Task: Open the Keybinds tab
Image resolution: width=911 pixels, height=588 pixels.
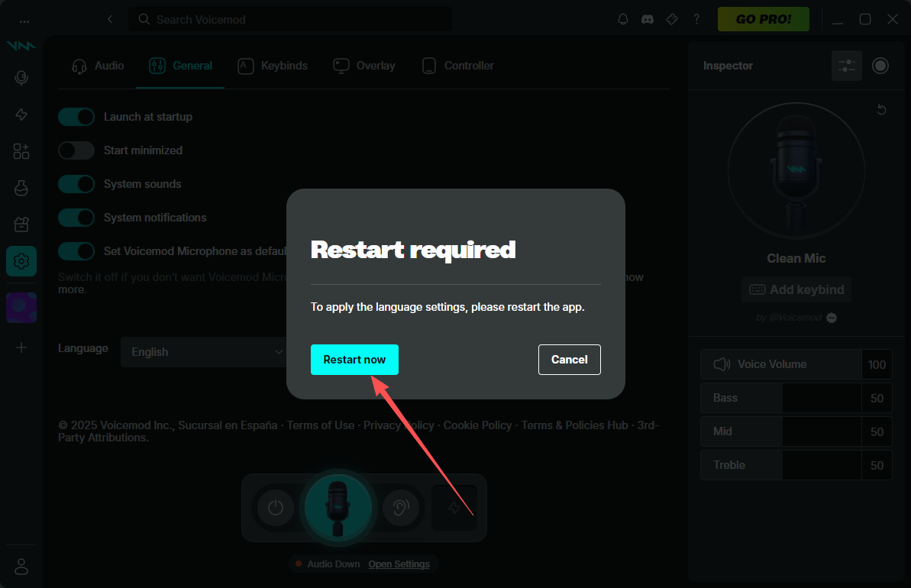Action: pos(273,66)
